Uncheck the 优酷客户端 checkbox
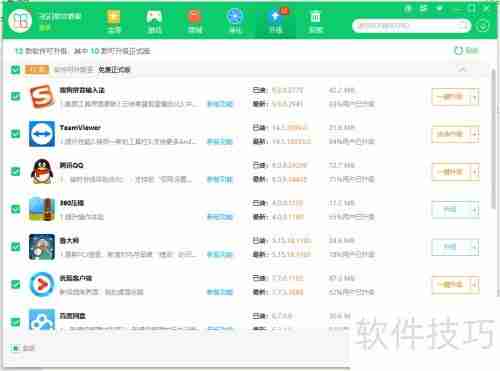The height and width of the screenshot is (371, 500). pyautogui.click(x=15, y=284)
